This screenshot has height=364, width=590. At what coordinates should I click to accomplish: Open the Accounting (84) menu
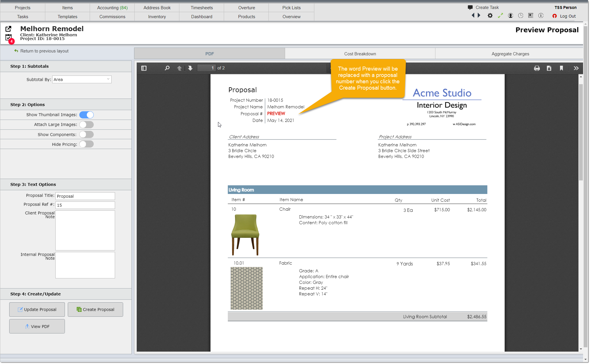tap(112, 7)
